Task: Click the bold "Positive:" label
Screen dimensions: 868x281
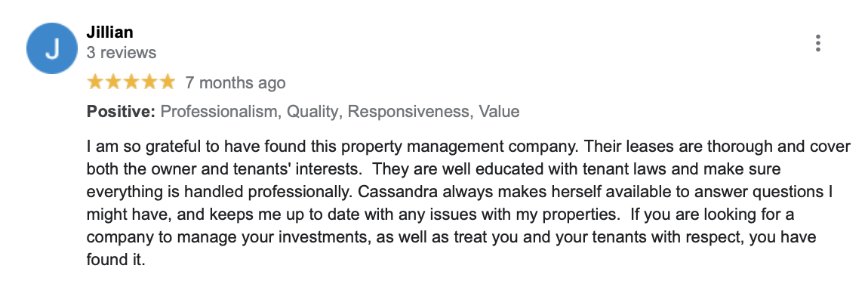Action: pos(122,111)
